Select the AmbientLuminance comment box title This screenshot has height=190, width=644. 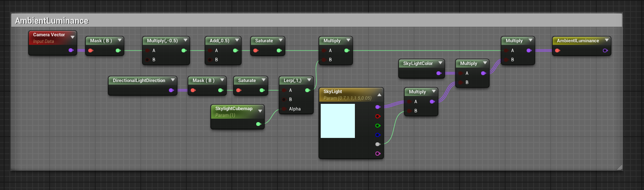pyautogui.click(x=52, y=21)
